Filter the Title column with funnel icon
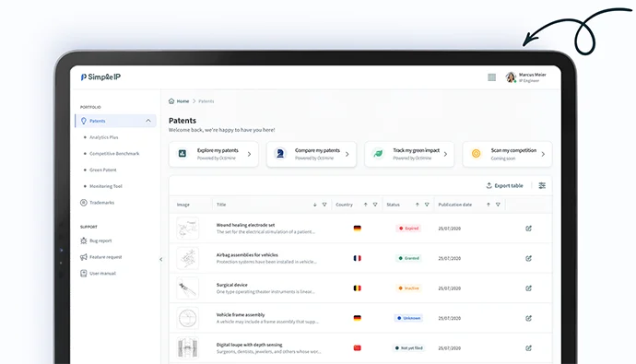The image size is (636, 364). [324, 205]
